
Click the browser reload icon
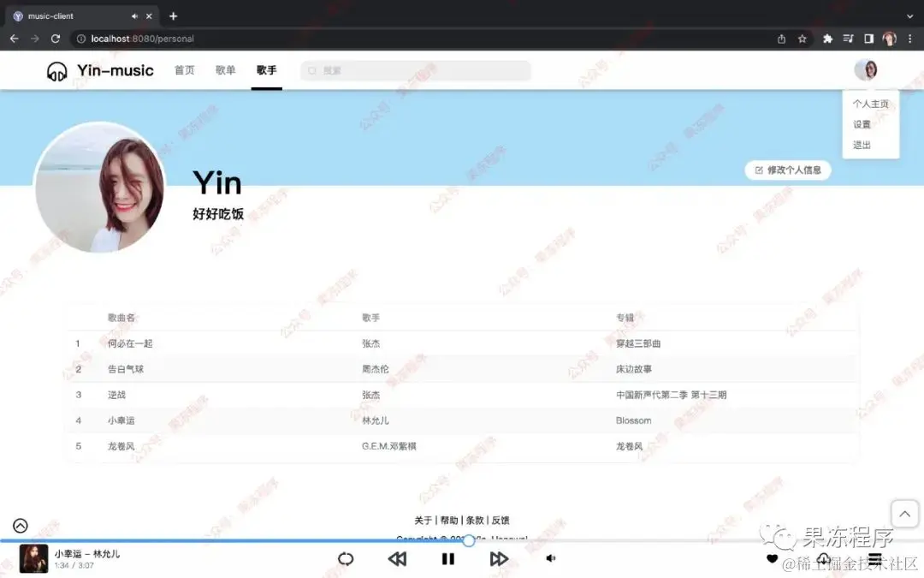point(55,39)
